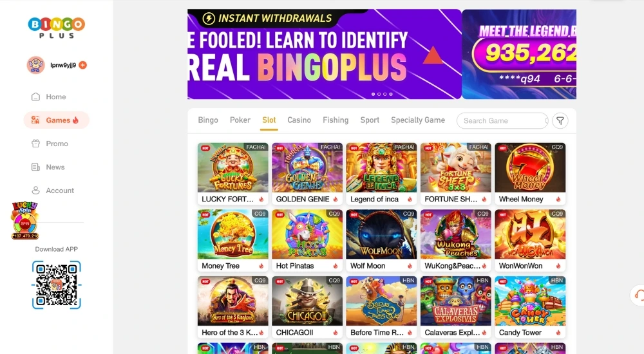
Task: Switch to the Bingo tab
Action: 208,120
